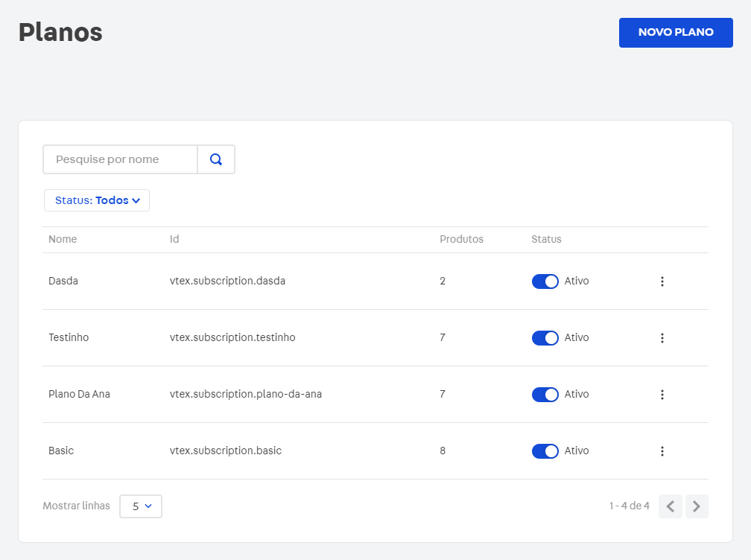Focus the Pesquise por nome search field
The image size is (751, 560).
pos(120,159)
